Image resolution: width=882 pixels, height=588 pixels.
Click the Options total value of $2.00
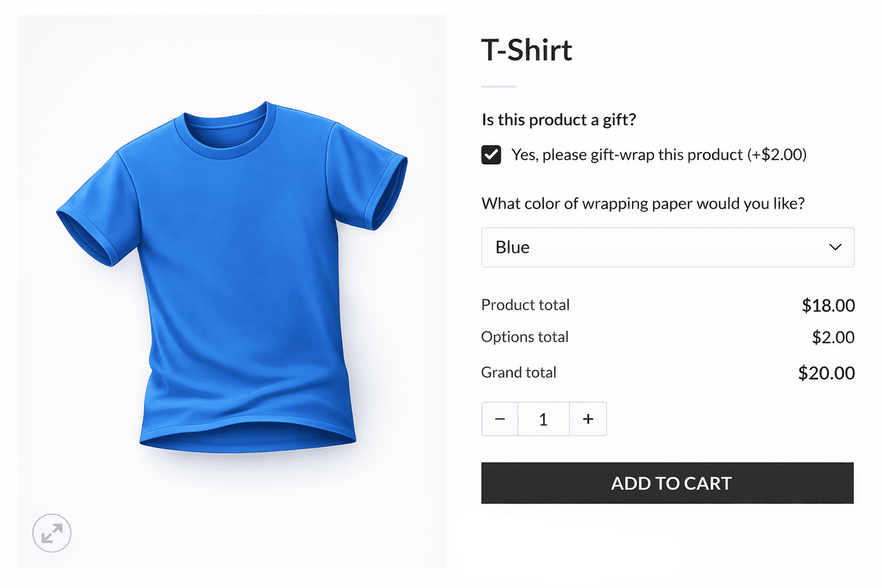coord(833,337)
